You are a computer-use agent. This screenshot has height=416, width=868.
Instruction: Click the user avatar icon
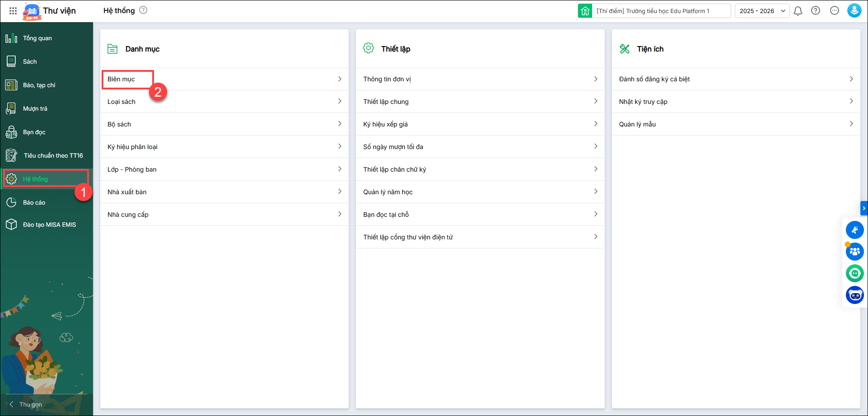pos(854,11)
